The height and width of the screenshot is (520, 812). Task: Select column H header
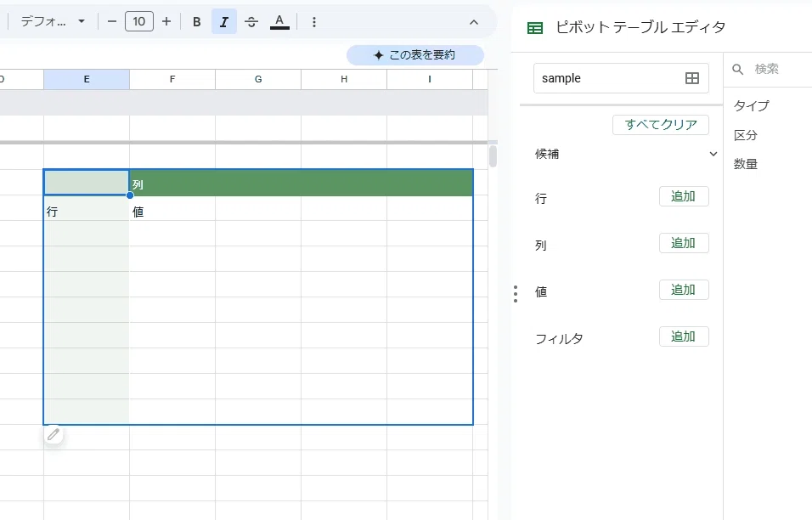pyautogui.click(x=344, y=79)
